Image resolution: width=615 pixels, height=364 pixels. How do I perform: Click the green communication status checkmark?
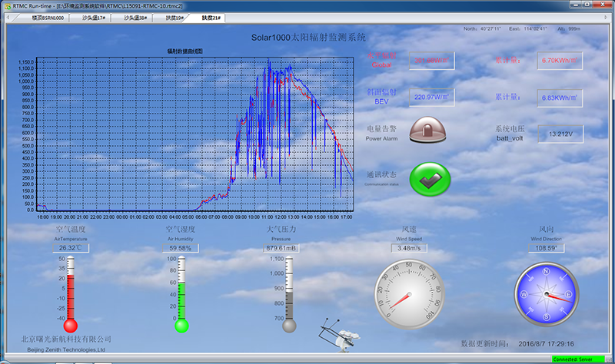coord(430,180)
